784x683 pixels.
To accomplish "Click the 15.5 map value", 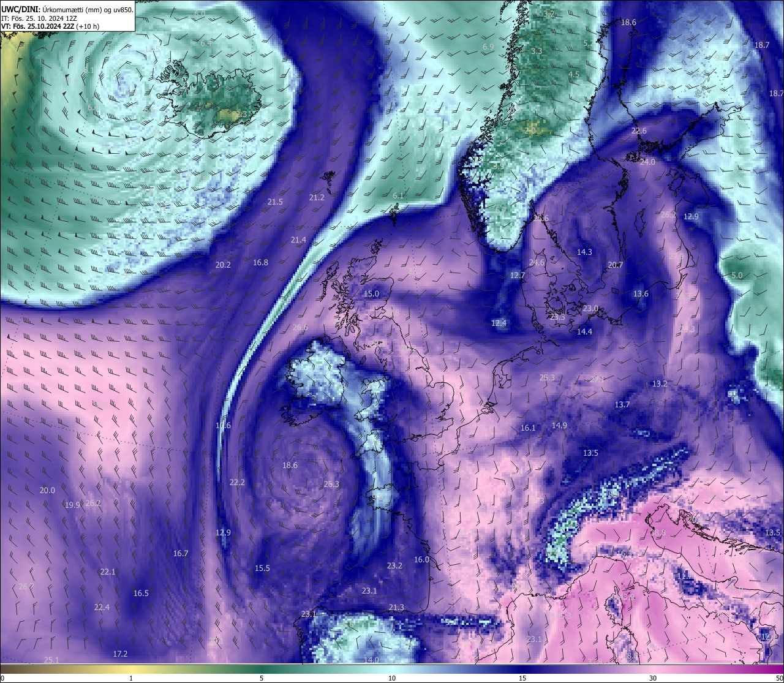I will tap(262, 568).
